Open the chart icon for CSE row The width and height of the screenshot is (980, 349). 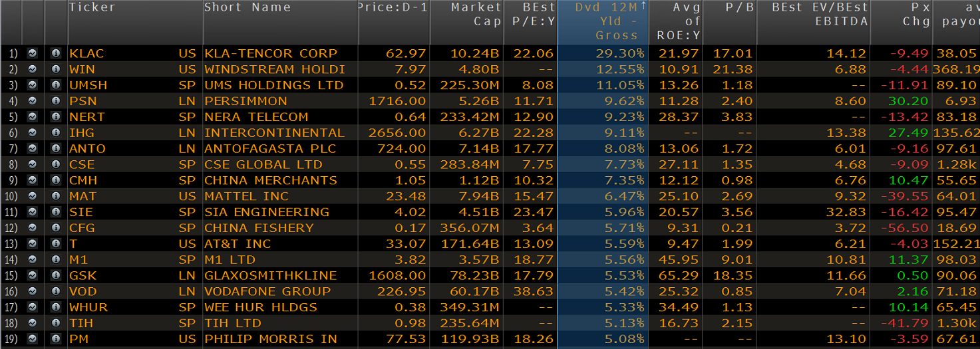click(32, 164)
